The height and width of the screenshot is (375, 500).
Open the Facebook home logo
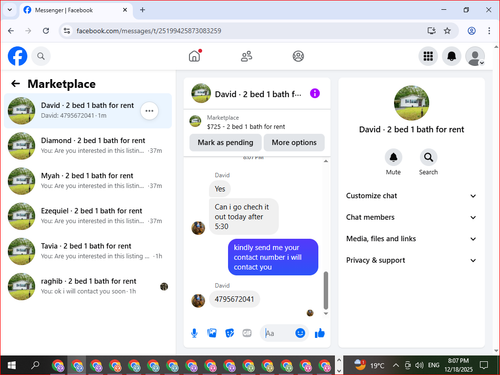click(17, 56)
